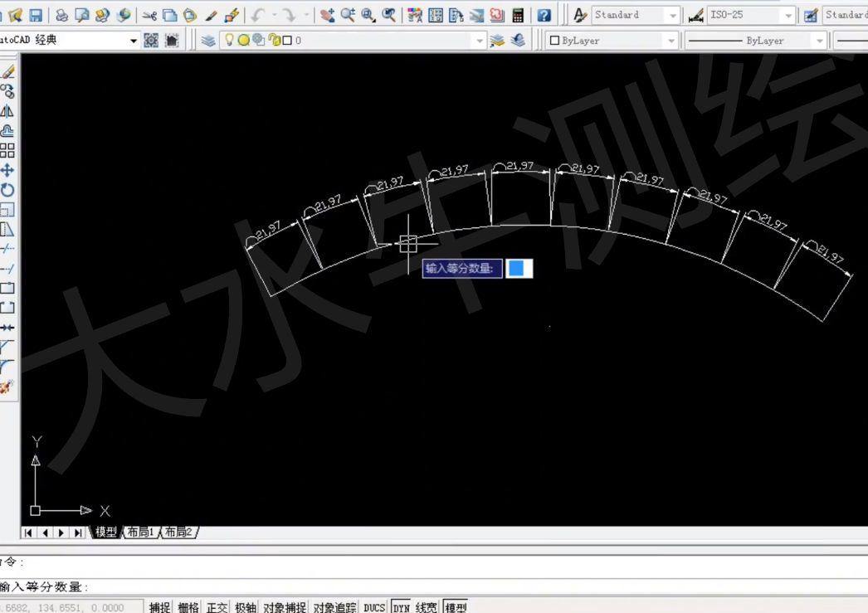This screenshot has height=613, width=868.
Task: Expand the AutoCAD 经典 workspace dropdown
Action: click(x=134, y=41)
